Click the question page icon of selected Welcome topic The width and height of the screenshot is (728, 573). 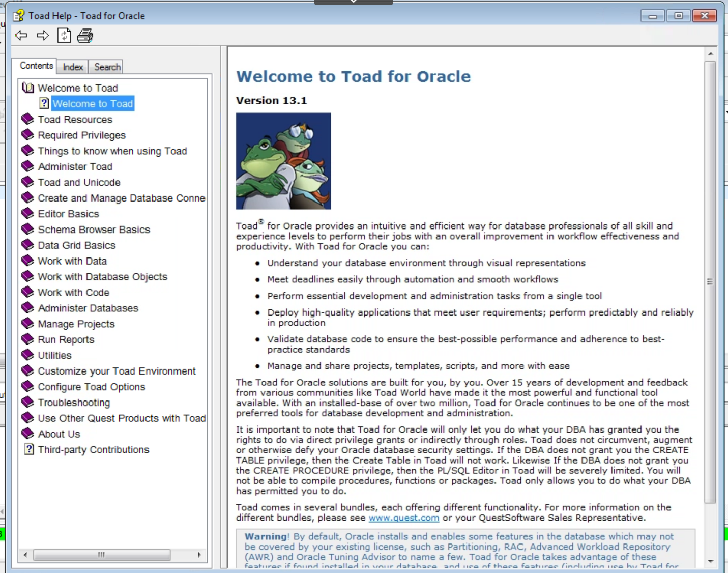(x=44, y=103)
